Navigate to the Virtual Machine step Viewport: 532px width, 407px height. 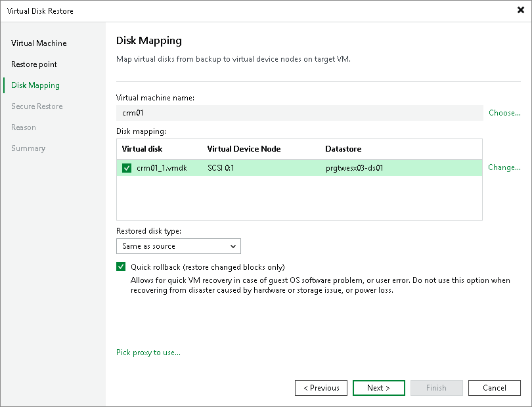pos(38,43)
